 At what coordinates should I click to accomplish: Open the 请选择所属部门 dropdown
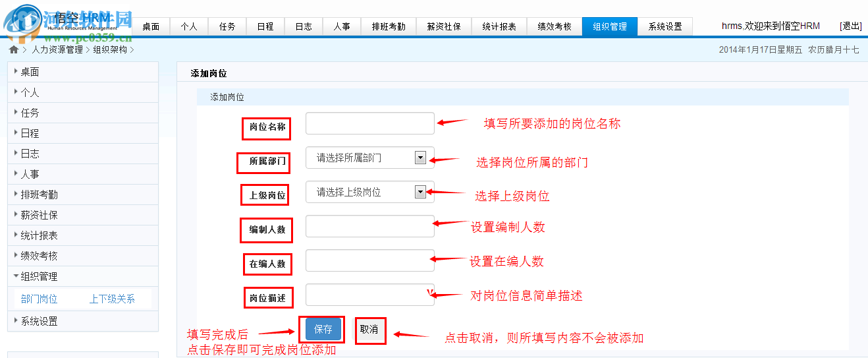pos(370,158)
